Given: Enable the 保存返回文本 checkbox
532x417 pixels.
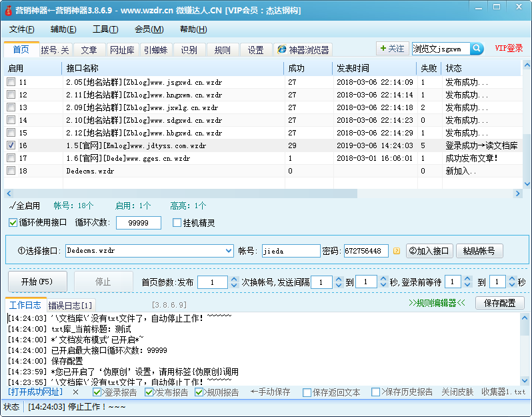Looking at the screenshot, I should tap(307, 392).
